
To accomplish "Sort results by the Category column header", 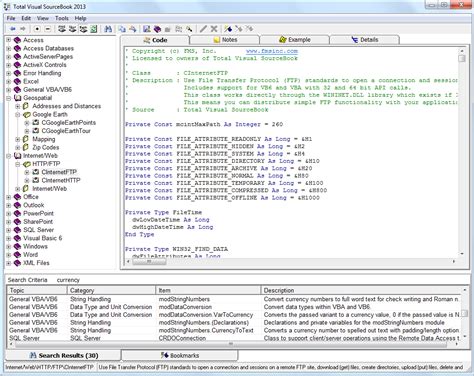I will click(111, 290).
